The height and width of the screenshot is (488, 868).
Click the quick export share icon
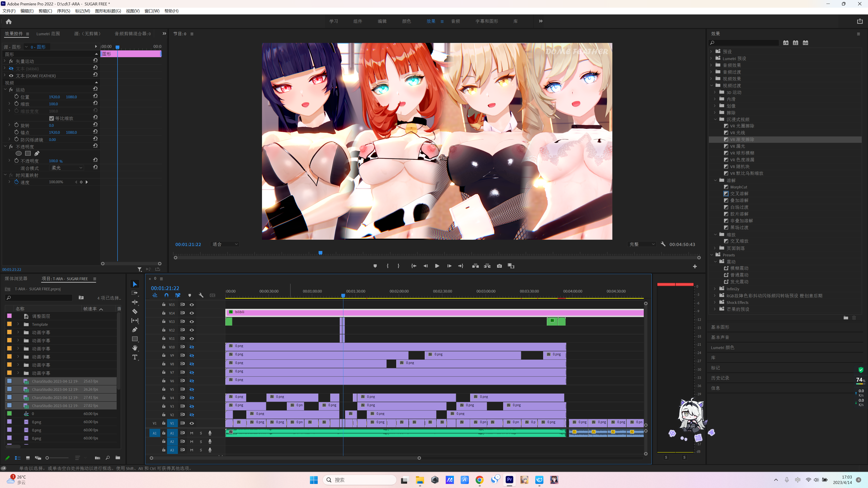[860, 21]
